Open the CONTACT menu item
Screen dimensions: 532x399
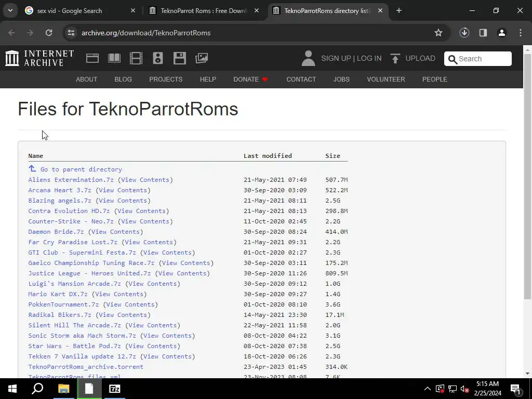[301, 79]
